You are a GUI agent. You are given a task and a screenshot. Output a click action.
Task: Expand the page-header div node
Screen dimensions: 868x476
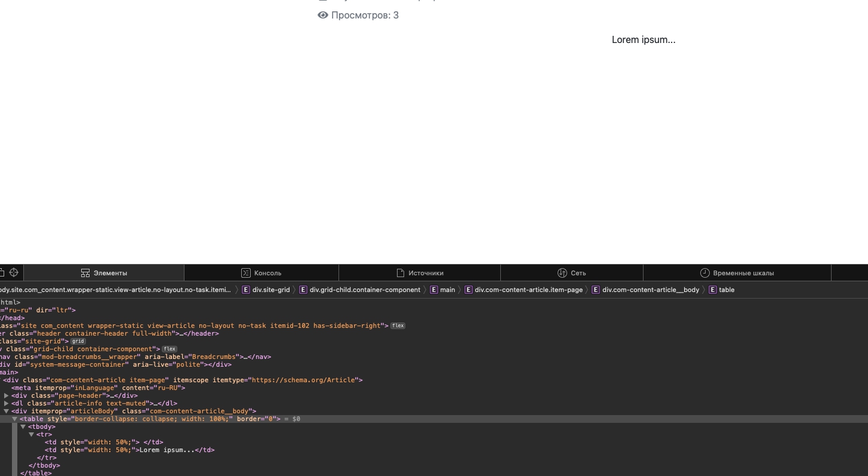[7, 396]
